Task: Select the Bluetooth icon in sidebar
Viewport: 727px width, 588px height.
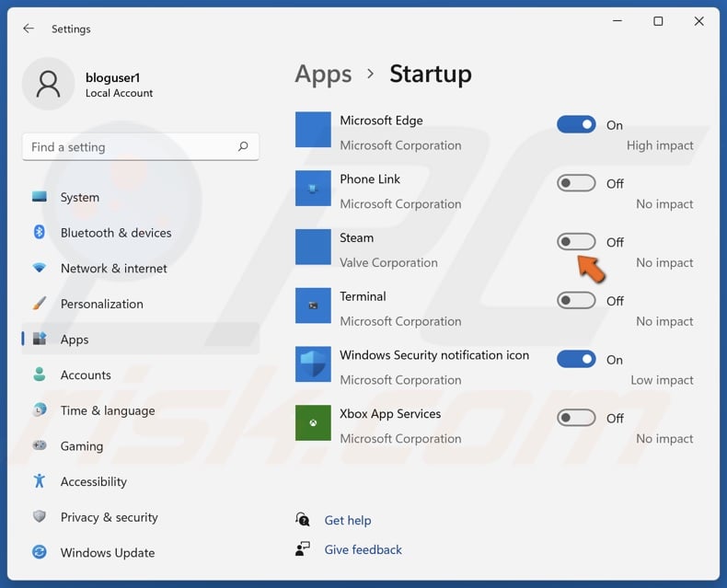Action: [x=40, y=232]
